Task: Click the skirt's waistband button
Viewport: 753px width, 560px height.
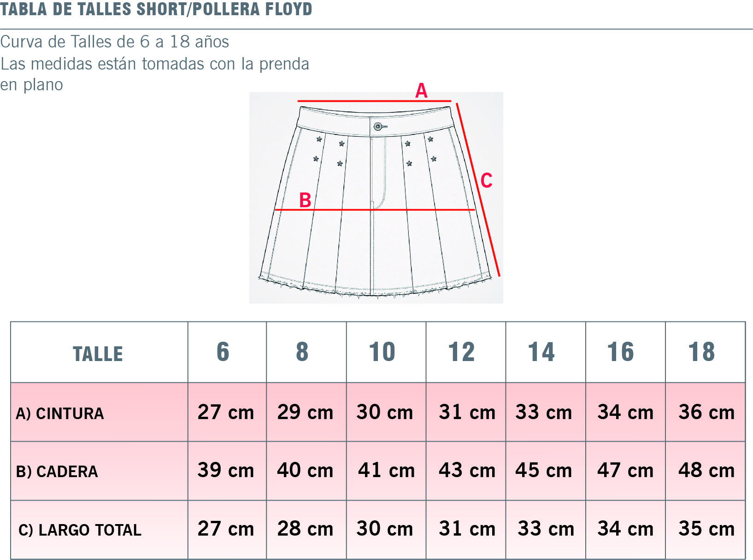Action: click(378, 127)
